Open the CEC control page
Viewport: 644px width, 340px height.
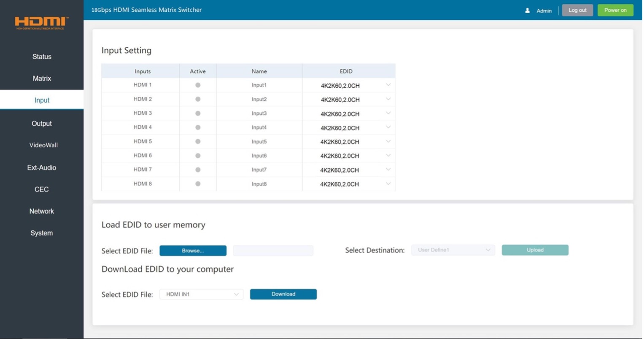[41, 189]
